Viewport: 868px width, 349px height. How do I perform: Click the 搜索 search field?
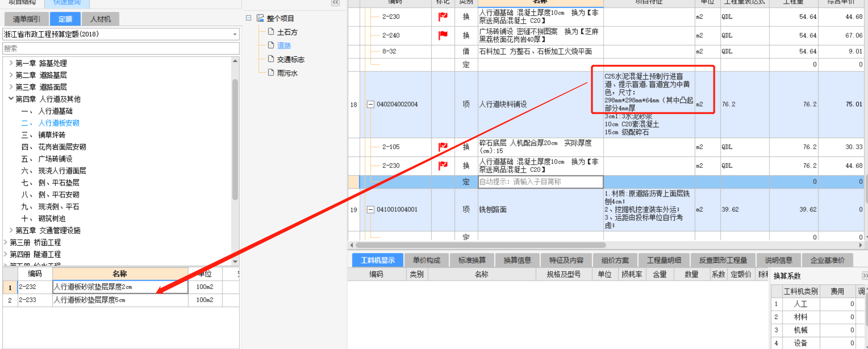click(x=121, y=48)
